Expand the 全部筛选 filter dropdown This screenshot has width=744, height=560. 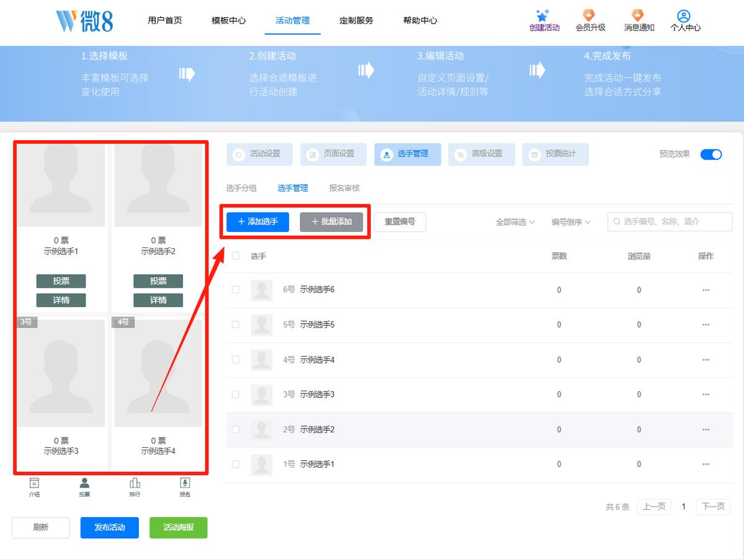tap(515, 222)
